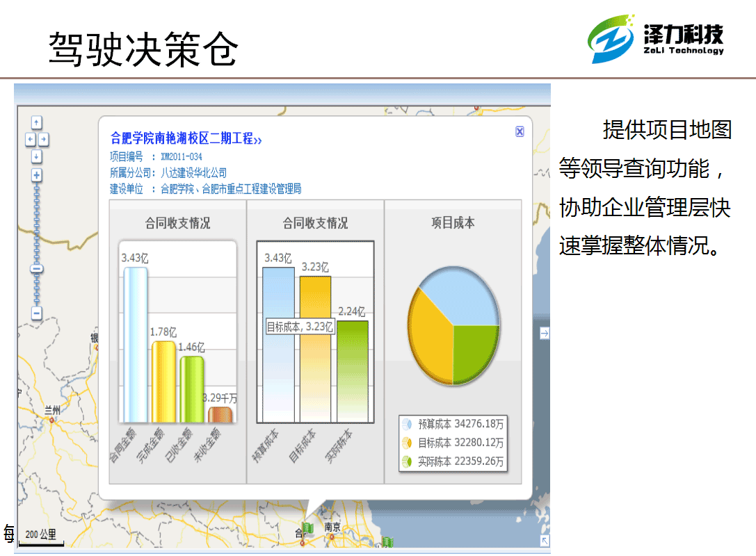Screen dimensions: 756x556
Task: Pan the map up with the arrow
Action: click(37, 122)
